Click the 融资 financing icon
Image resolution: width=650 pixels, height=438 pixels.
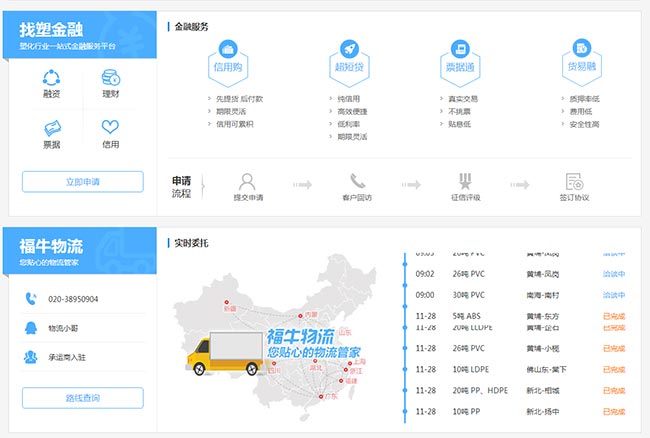click(52, 77)
